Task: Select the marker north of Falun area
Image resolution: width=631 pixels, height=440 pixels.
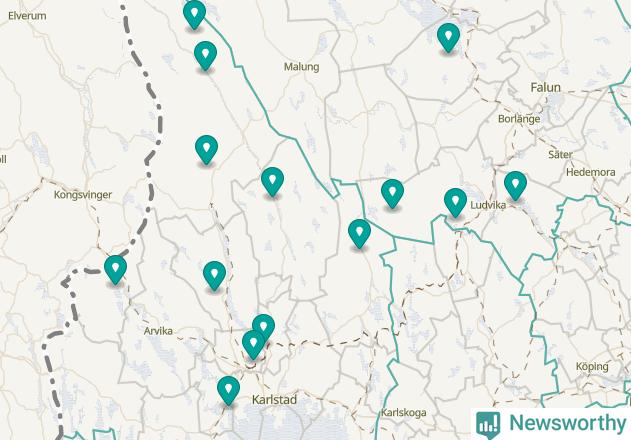Action: pyautogui.click(x=448, y=37)
